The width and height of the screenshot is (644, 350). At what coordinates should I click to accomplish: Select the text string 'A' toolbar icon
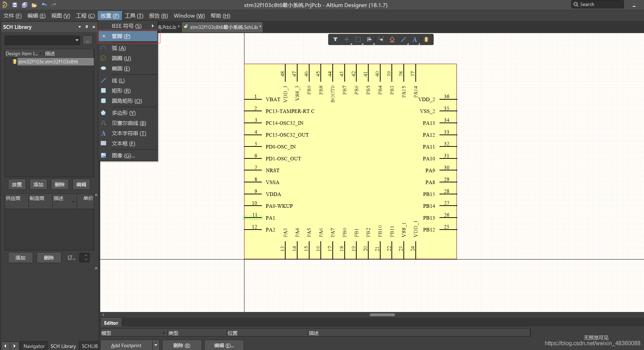click(415, 39)
